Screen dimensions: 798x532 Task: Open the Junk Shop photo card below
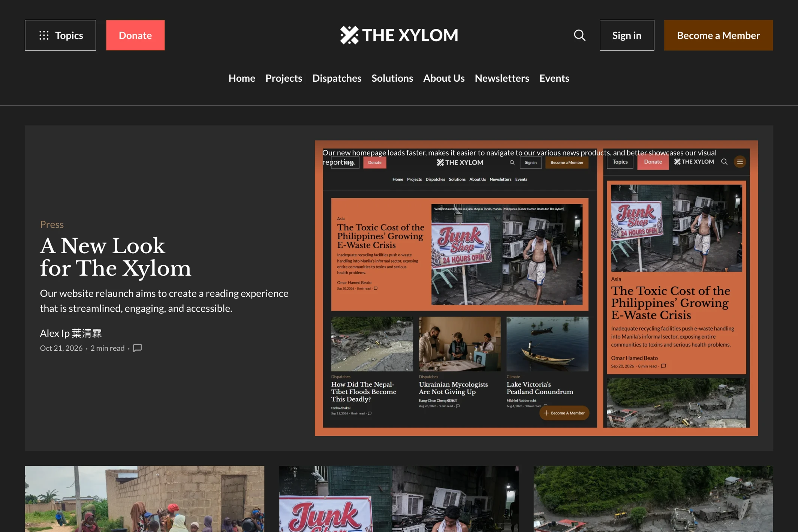pyautogui.click(x=399, y=499)
